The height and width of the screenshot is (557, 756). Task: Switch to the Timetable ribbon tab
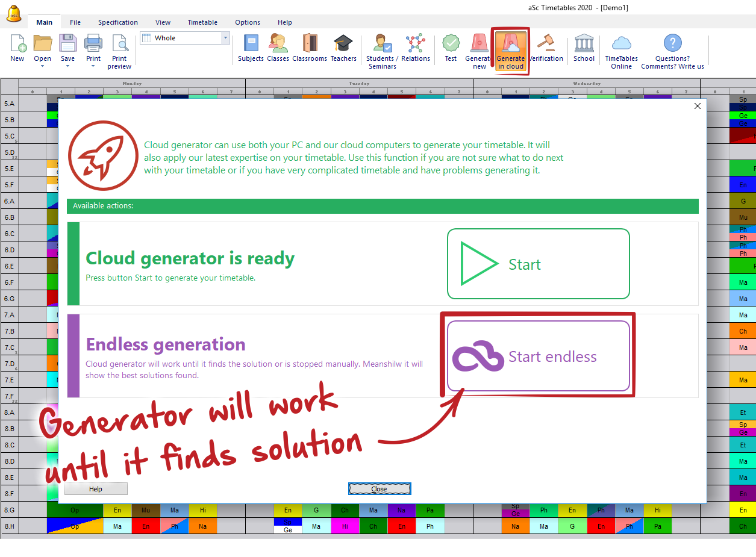click(202, 22)
